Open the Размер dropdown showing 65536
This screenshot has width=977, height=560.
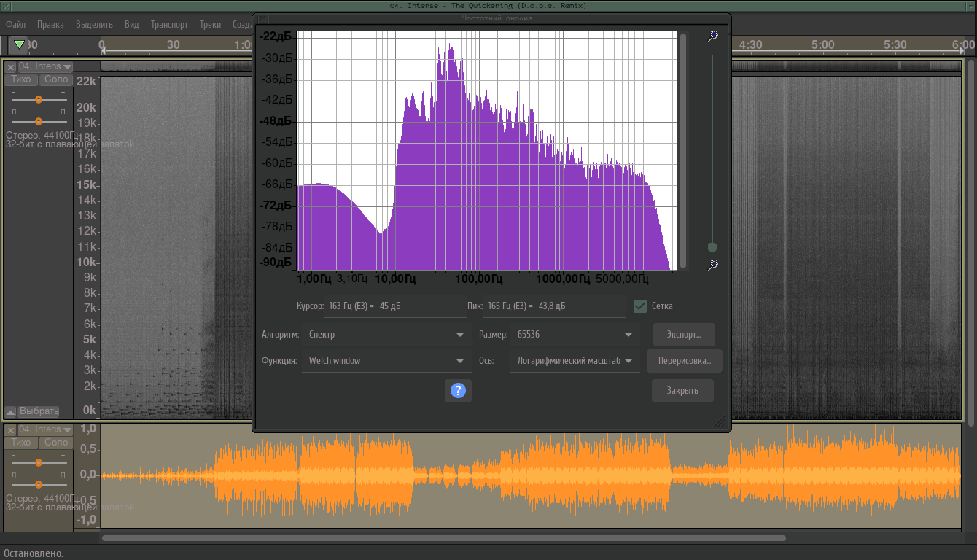(575, 335)
